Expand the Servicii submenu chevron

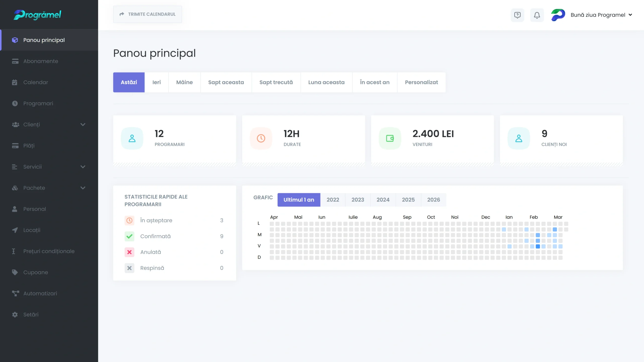(83, 167)
